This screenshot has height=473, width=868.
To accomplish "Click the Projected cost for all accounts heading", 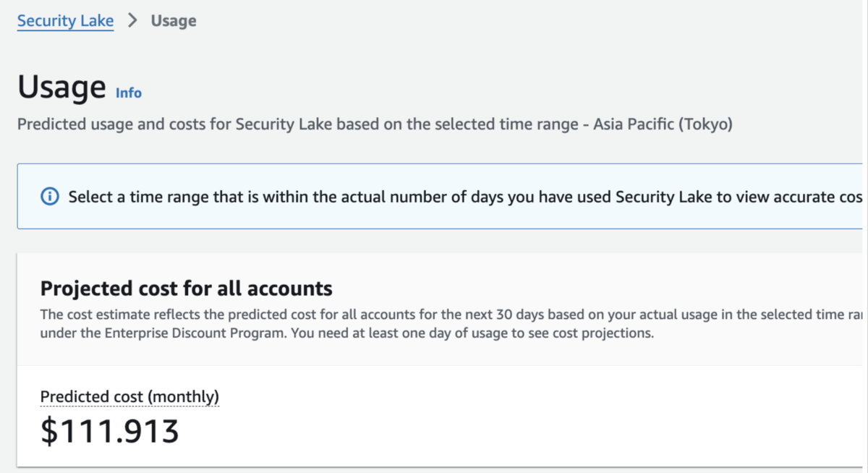I will coord(186,289).
